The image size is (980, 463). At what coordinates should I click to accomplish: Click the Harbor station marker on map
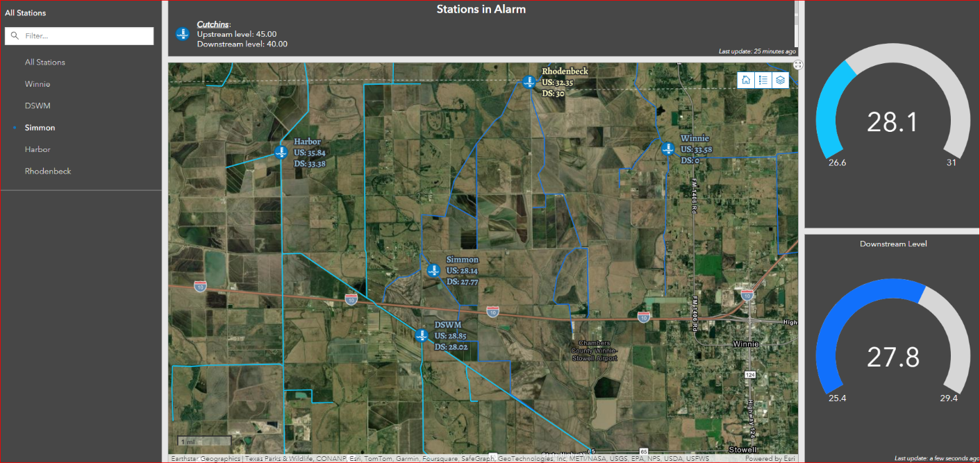pos(281,153)
